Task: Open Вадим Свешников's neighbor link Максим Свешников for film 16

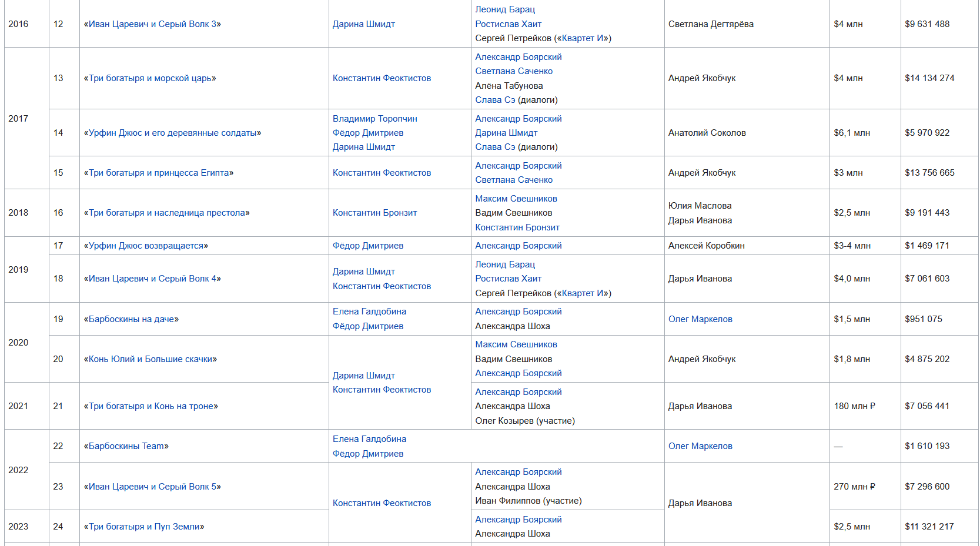Action: (x=516, y=199)
